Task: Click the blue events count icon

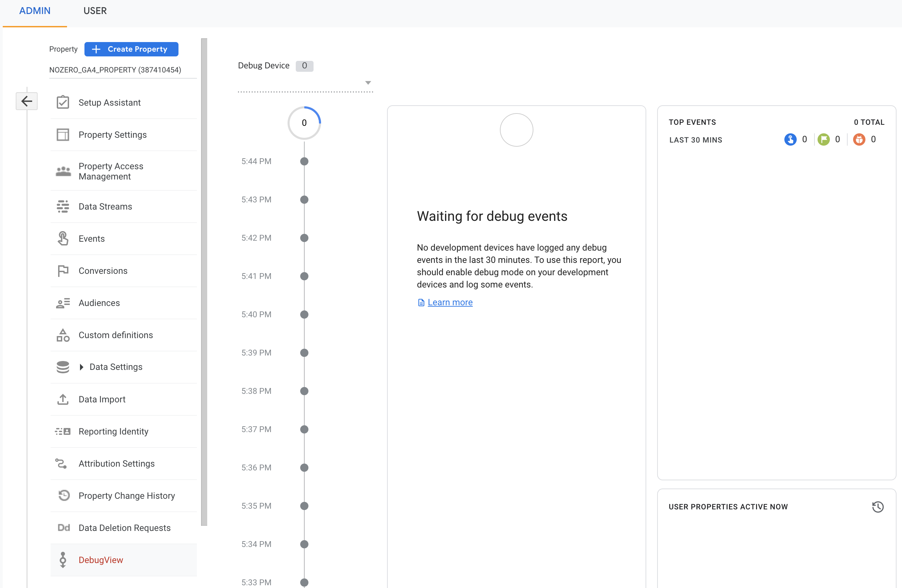Action: 790,139
